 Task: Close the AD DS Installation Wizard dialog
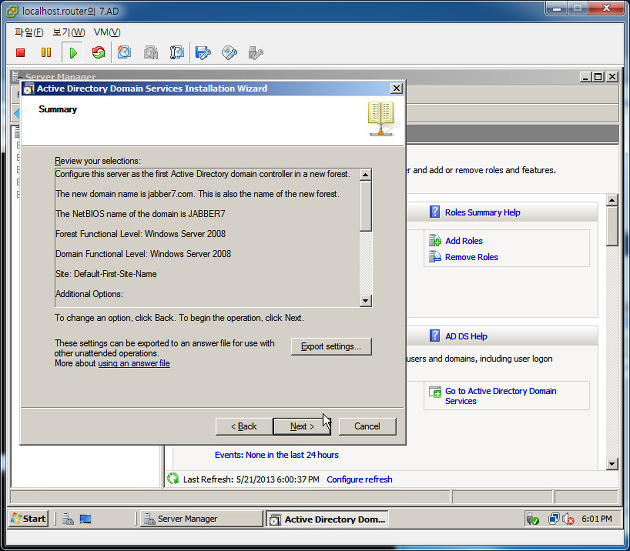click(x=396, y=88)
